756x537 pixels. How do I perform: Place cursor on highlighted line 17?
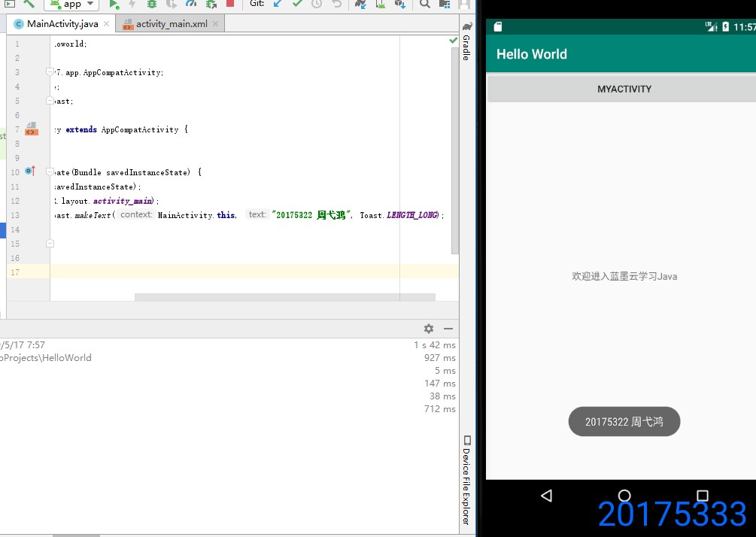pyautogui.click(x=254, y=272)
